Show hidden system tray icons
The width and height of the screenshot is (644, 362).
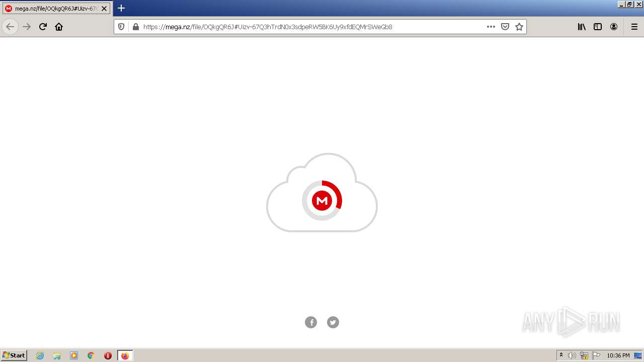click(561, 355)
